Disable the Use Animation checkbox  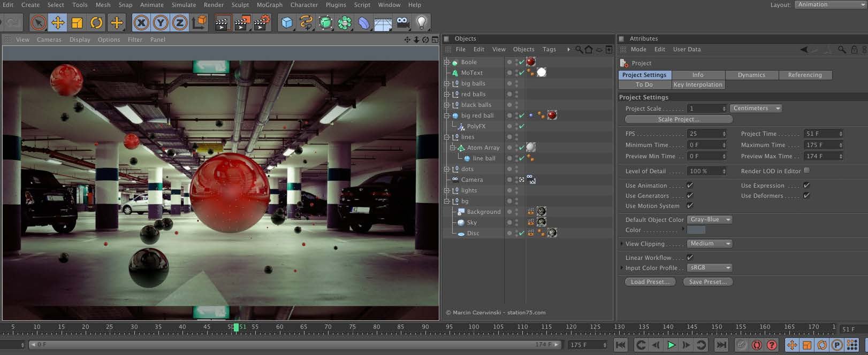coord(690,186)
